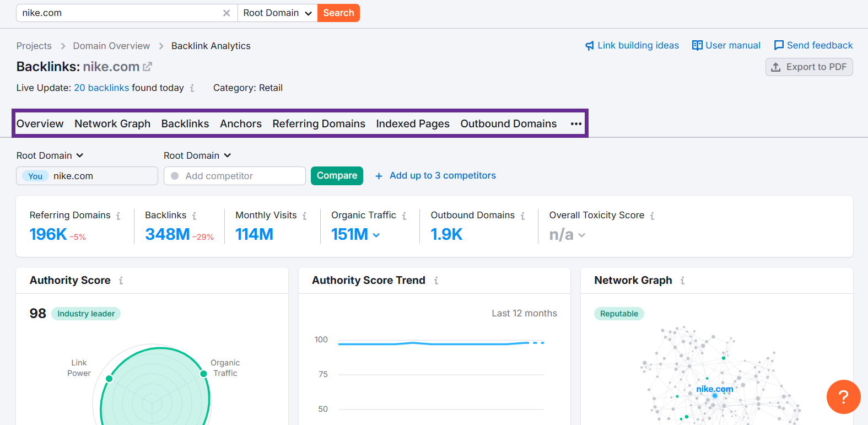Click Organic Traffic point on radar chart
868x425 pixels.
click(203, 374)
